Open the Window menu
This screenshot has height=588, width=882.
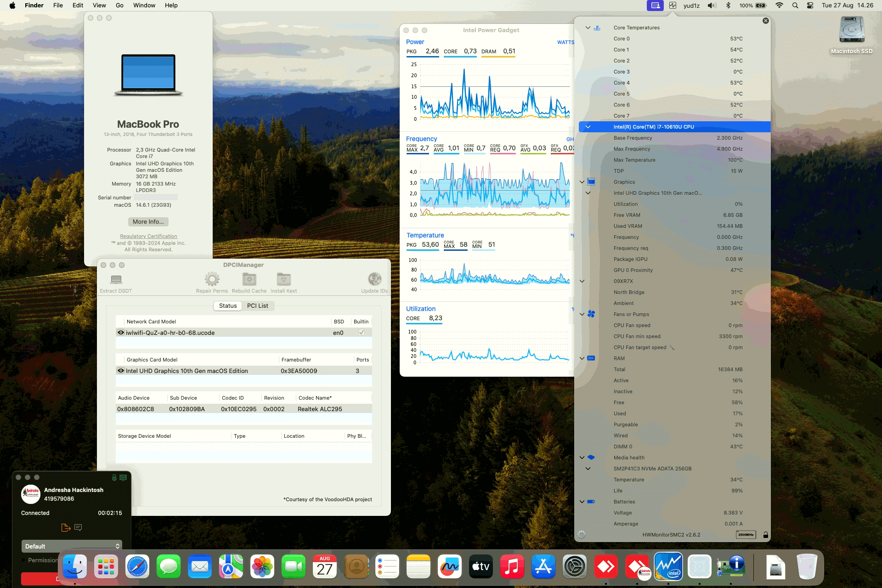point(144,6)
